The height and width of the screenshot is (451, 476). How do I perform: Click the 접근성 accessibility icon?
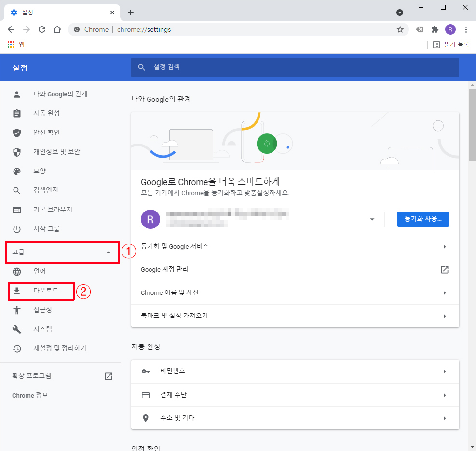[17, 310]
